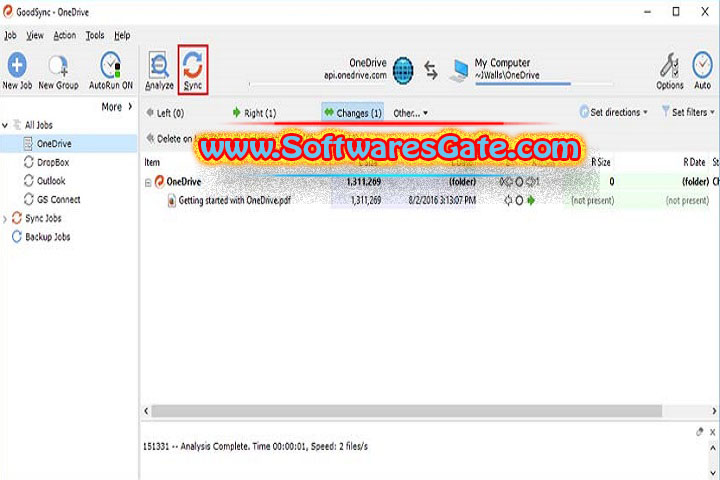Create a New Group
Viewport: 720px width, 480px height.
point(58,71)
